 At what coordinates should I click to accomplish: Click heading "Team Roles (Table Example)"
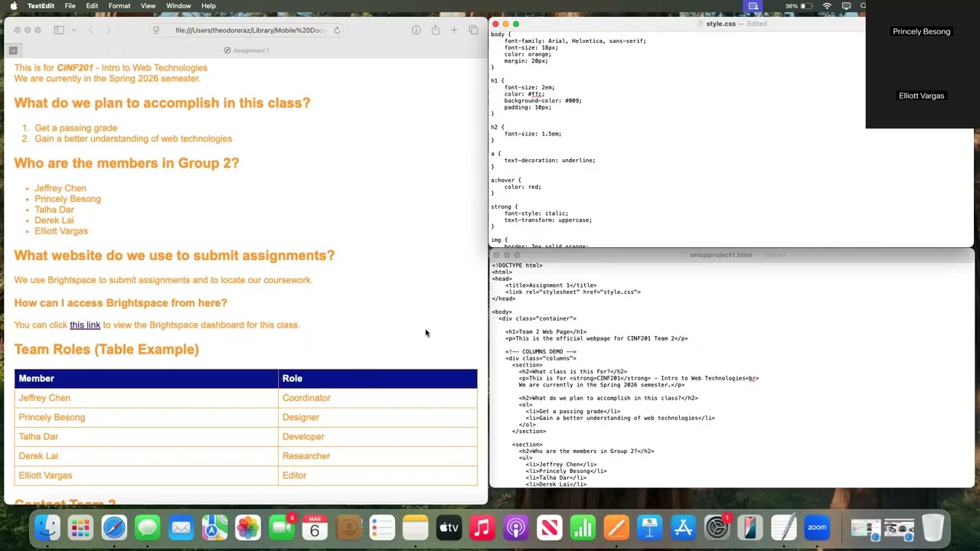106,350
